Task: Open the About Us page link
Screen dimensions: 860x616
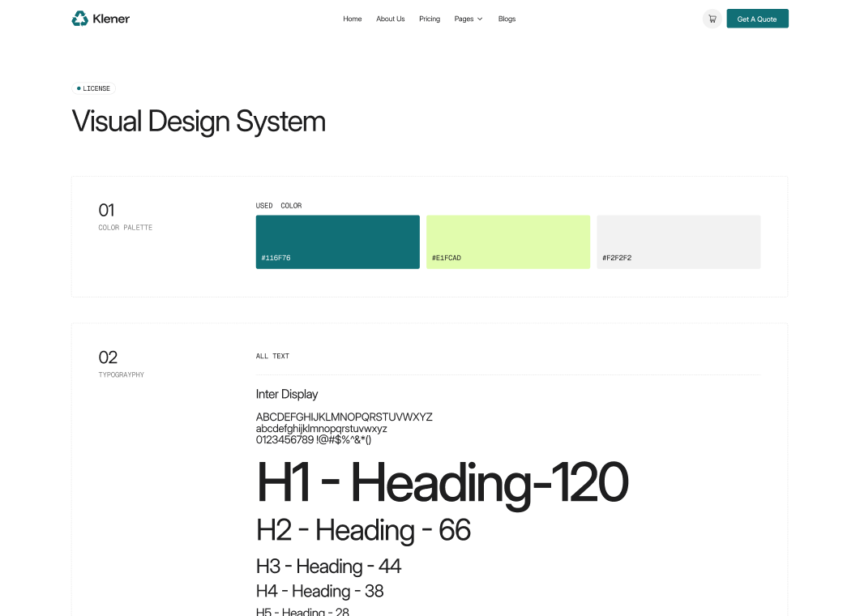Action: (391, 19)
